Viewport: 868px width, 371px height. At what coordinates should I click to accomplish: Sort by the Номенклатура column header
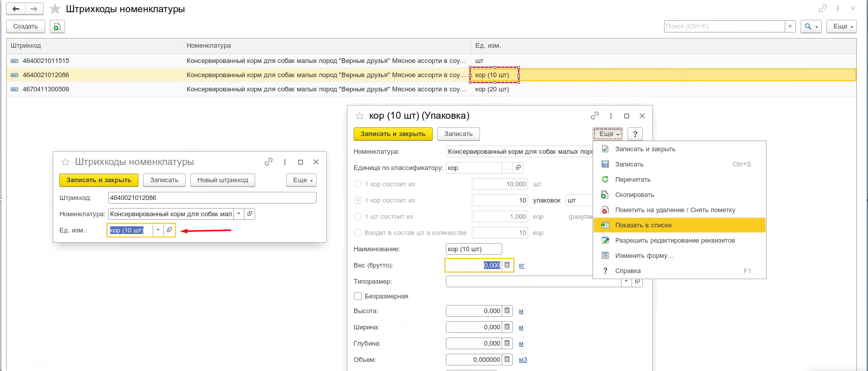(327, 46)
